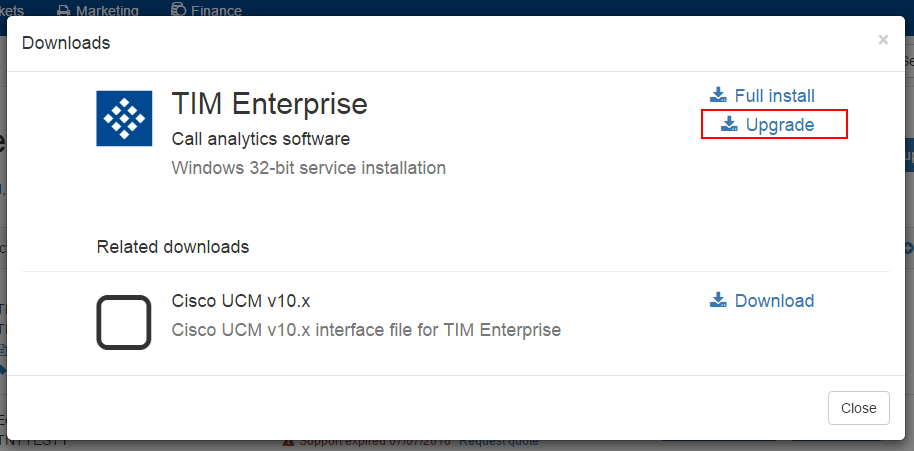The image size is (914, 451).
Task: Choose the Upgrade download link
Action: tap(779, 125)
